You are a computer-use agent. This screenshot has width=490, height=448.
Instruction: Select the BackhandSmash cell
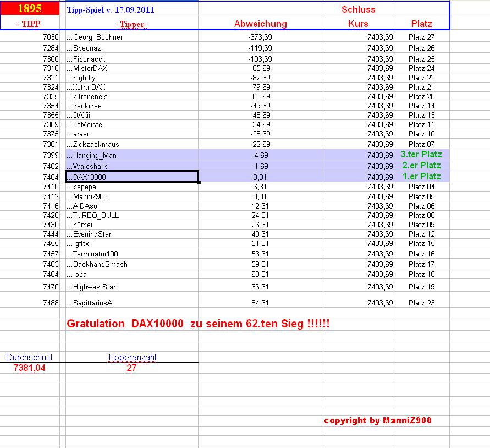click(132, 264)
